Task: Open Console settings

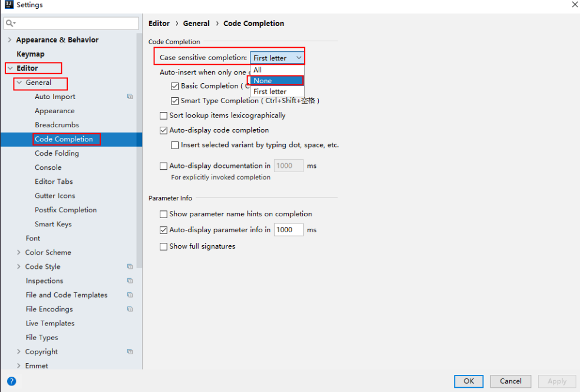Action: click(48, 167)
